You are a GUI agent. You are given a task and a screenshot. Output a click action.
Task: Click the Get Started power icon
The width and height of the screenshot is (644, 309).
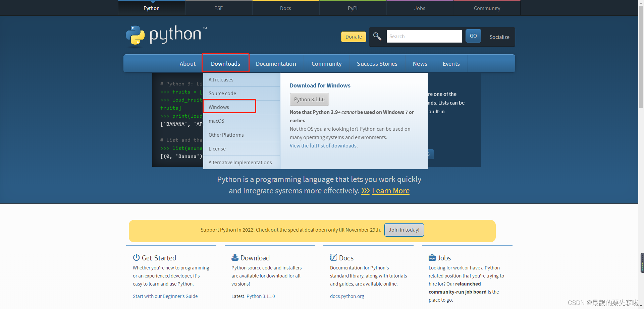point(136,257)
